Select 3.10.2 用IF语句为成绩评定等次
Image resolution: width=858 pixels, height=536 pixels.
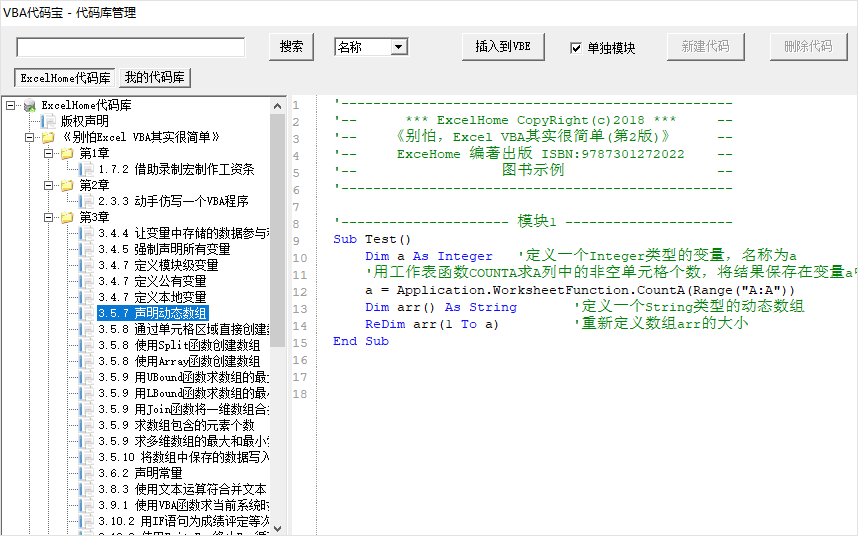click(183, 521)
